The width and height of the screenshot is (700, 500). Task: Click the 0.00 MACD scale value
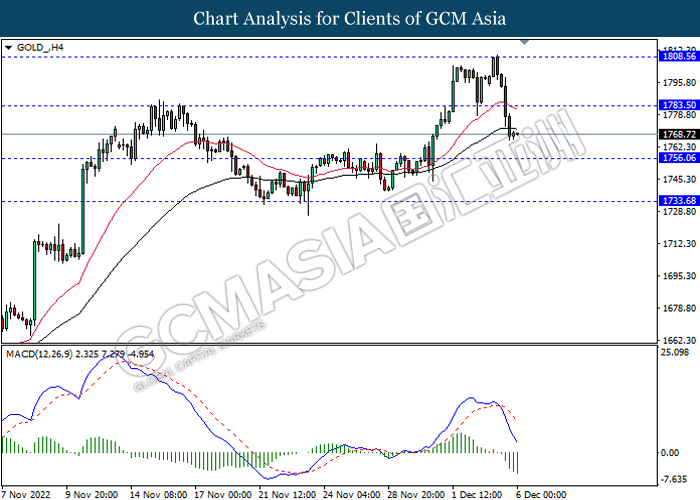point(670,453)
